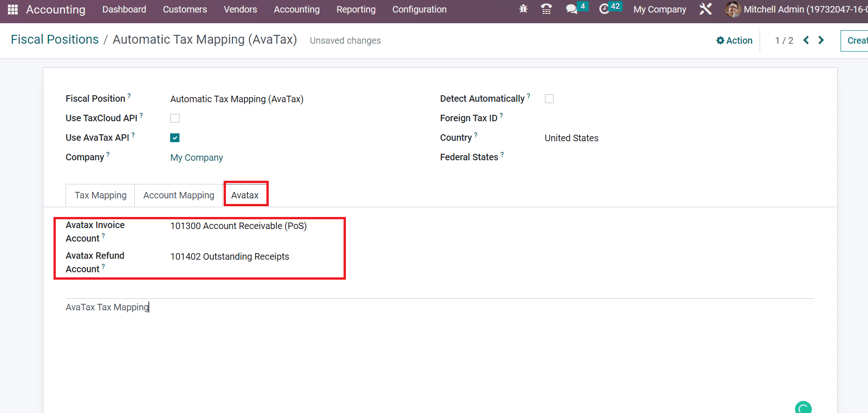The width and height of the screenshot is (868, 413).
Task: Show help tooltip for Use TaxCloud API
Action: pyautogui.click(x=141, y=115)
